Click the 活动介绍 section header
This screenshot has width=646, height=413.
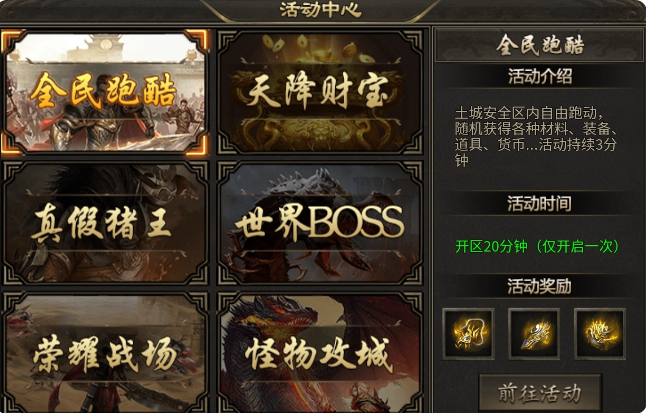tap(540, 77)
